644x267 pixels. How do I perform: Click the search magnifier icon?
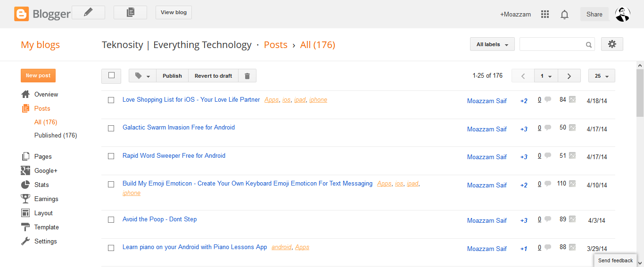pyautogui.click(x=589, y=45)
